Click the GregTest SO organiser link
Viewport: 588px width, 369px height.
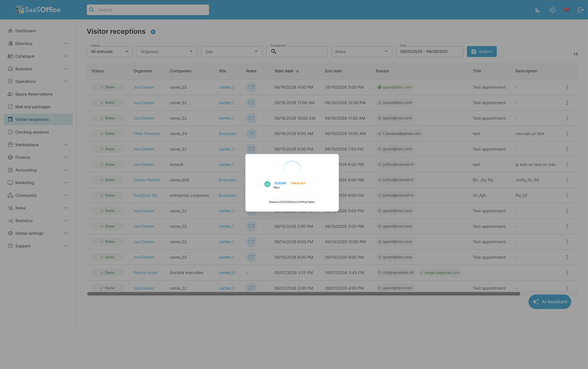click(x=145, y=195)
